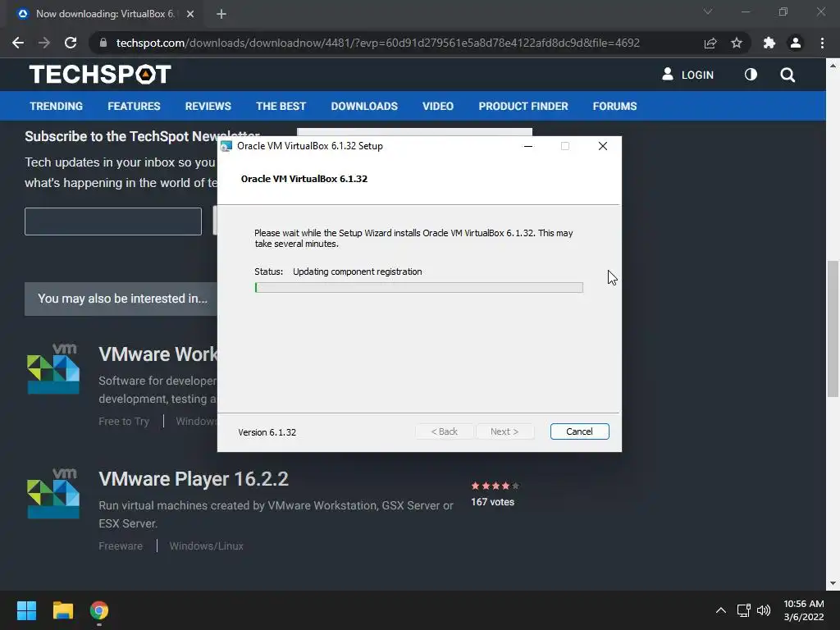This screenshot has width=840, height=630.
Task: Open THE BEST menu
Action: tap(281, 106)
